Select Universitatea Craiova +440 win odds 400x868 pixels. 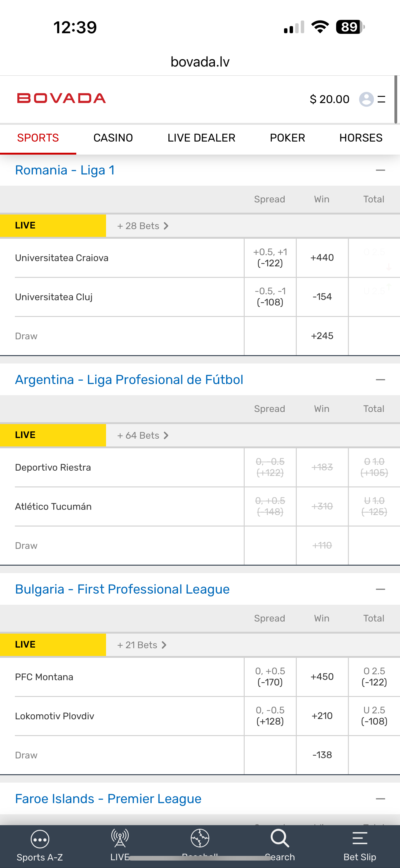pyautogui.click(x=322, y=258)
